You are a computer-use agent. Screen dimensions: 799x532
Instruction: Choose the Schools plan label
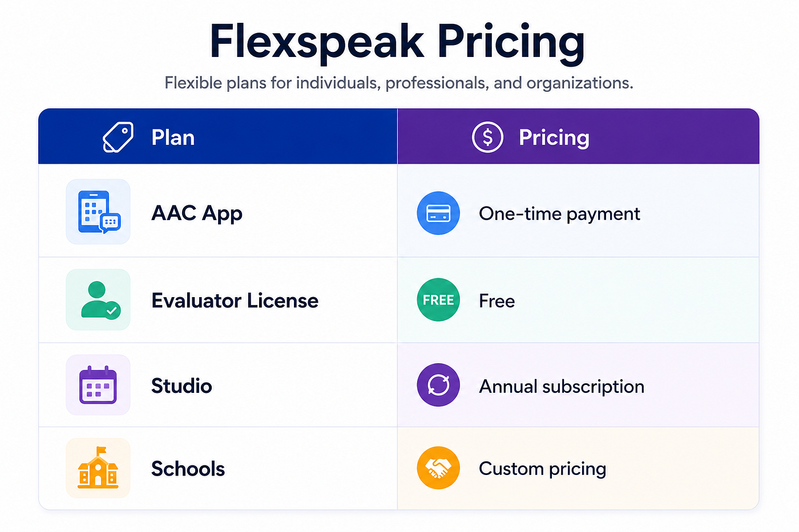188,469
